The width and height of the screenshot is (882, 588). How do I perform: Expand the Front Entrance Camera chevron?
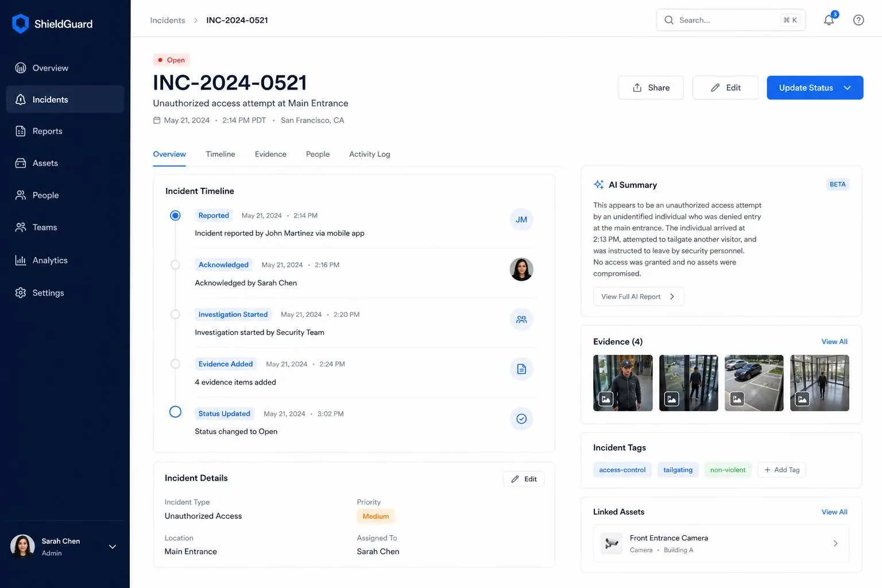point(835,543)
